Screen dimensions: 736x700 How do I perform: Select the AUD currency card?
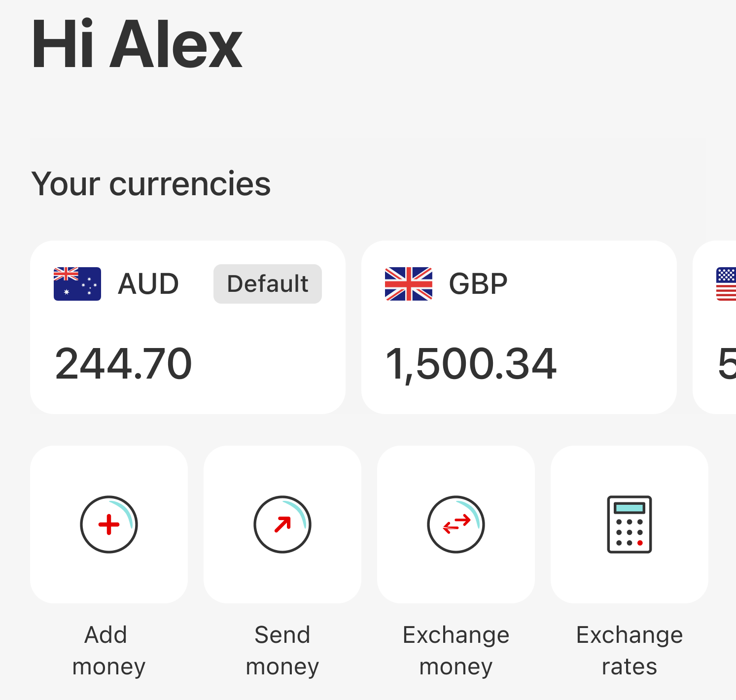[188, 327]
